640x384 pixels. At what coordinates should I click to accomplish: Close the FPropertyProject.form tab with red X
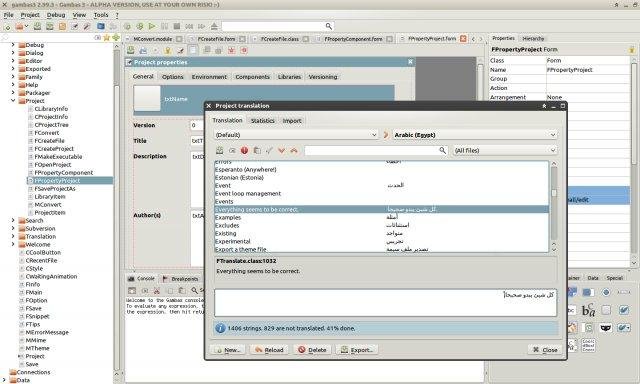click(463, 38)
